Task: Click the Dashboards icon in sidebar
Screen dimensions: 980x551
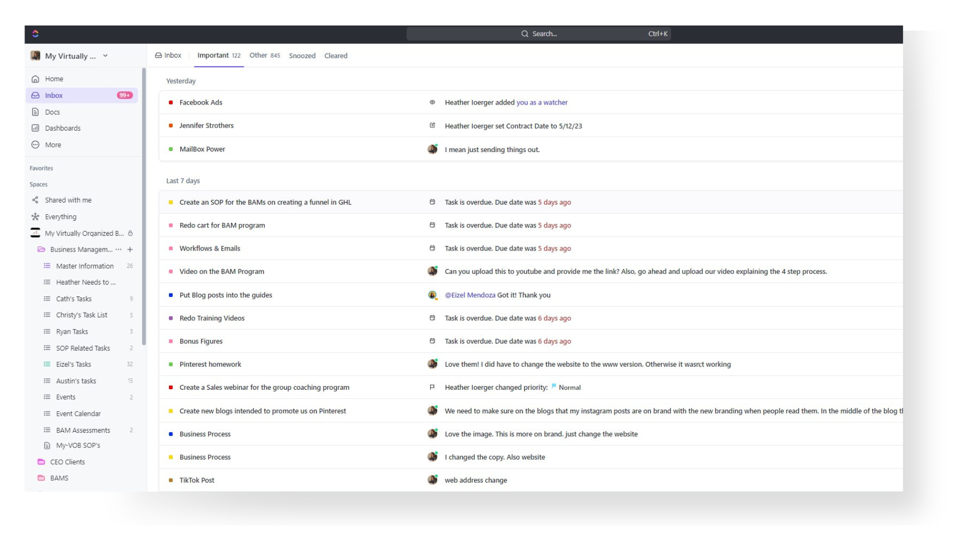Action: coord(35,128)
